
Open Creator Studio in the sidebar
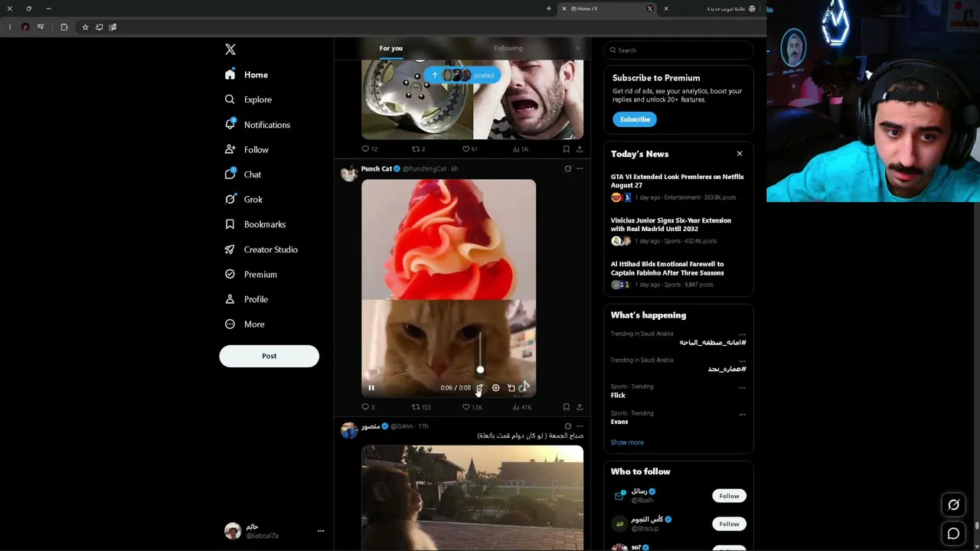261,249
